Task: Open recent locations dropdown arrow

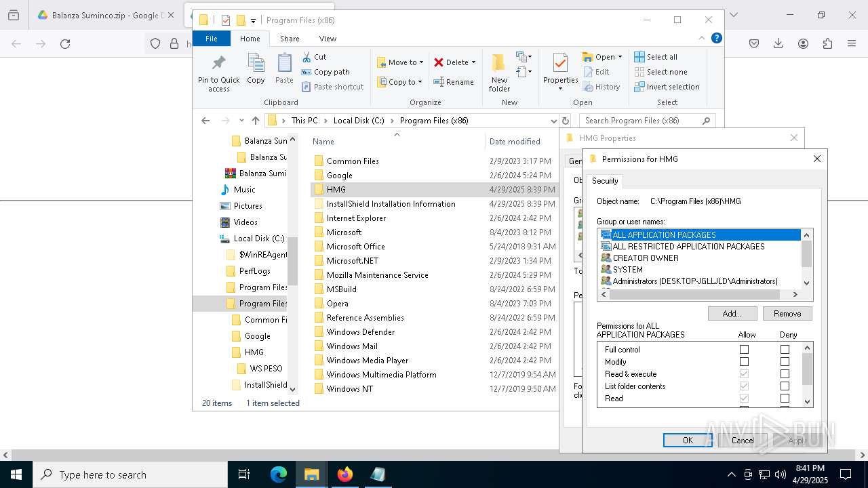Action: [x=241, y=121]
